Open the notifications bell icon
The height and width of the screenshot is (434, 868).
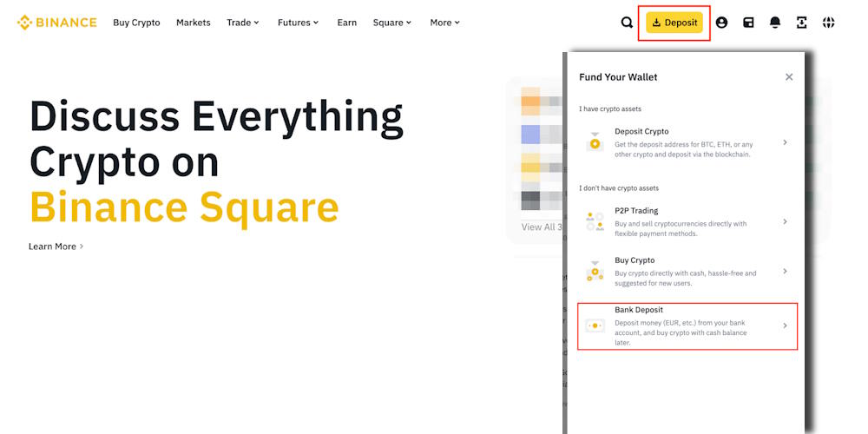pos(775,23)
